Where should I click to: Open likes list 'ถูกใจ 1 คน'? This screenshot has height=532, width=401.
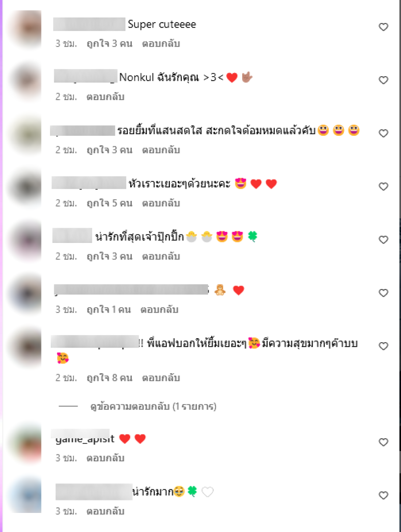click(109, 310)
